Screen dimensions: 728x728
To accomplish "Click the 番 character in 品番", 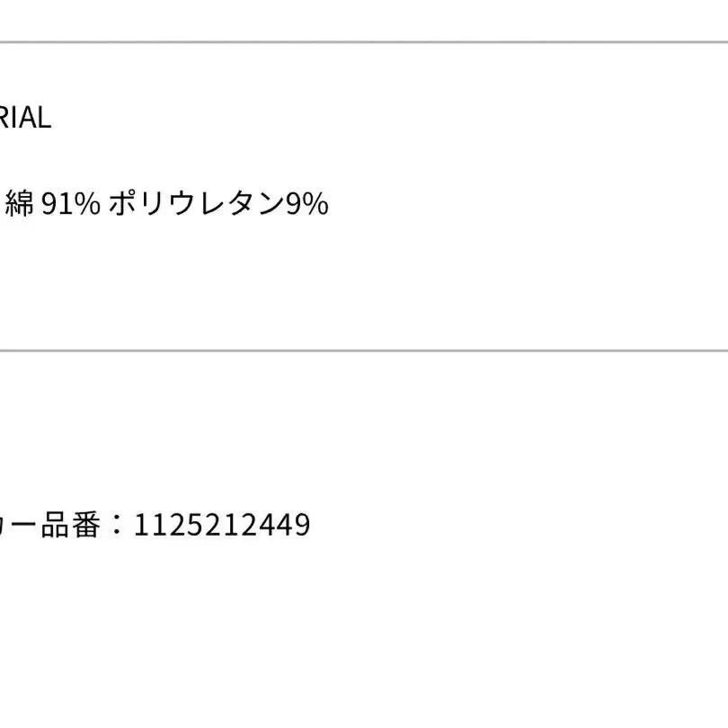I will 85,525.
